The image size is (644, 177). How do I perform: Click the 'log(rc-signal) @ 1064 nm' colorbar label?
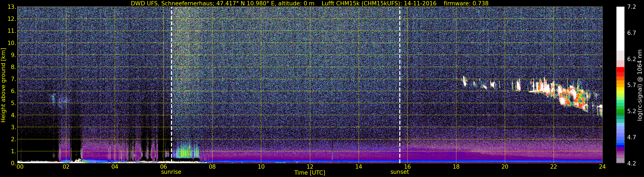(640, 85)
